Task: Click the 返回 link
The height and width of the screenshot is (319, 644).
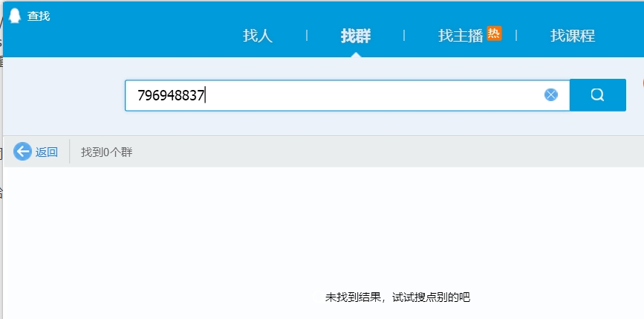Action: coord(46,152)
